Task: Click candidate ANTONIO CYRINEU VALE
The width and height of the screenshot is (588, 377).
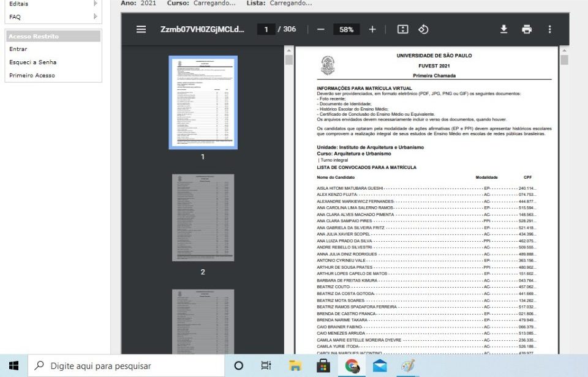Action: pyautogui.click(x=341, y=261)
